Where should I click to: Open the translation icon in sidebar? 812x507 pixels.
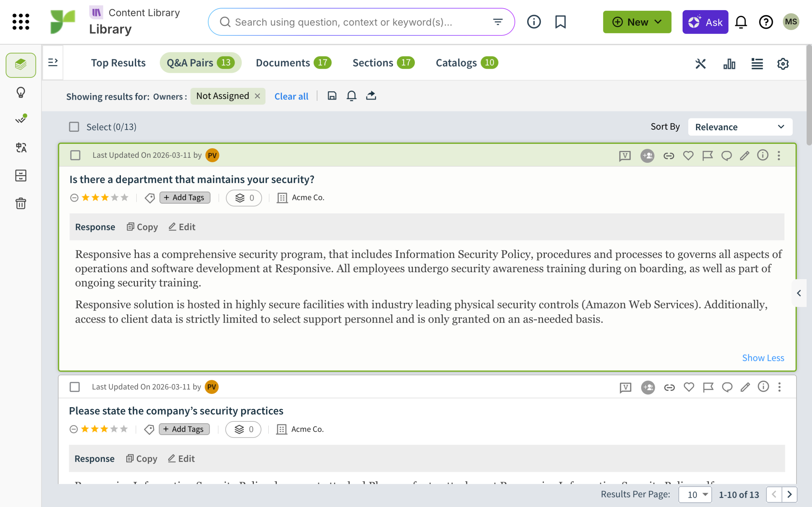(21, 148)
